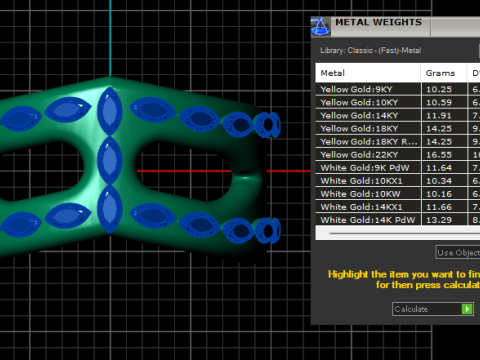Select the Yellow Gold:18KY row

point(398,128)
